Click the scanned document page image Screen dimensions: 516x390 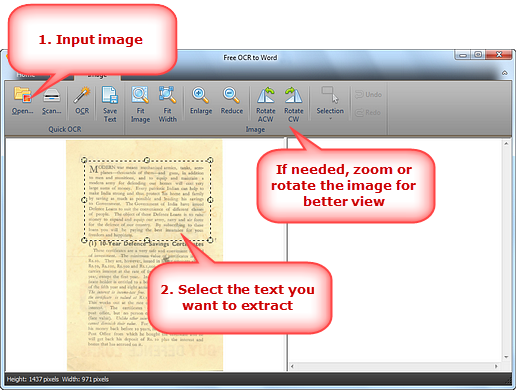144,255
